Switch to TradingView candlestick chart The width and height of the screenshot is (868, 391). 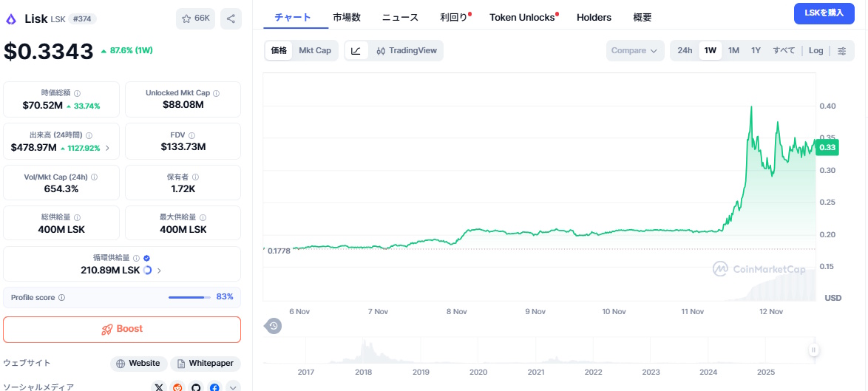[x=406, y=50]
